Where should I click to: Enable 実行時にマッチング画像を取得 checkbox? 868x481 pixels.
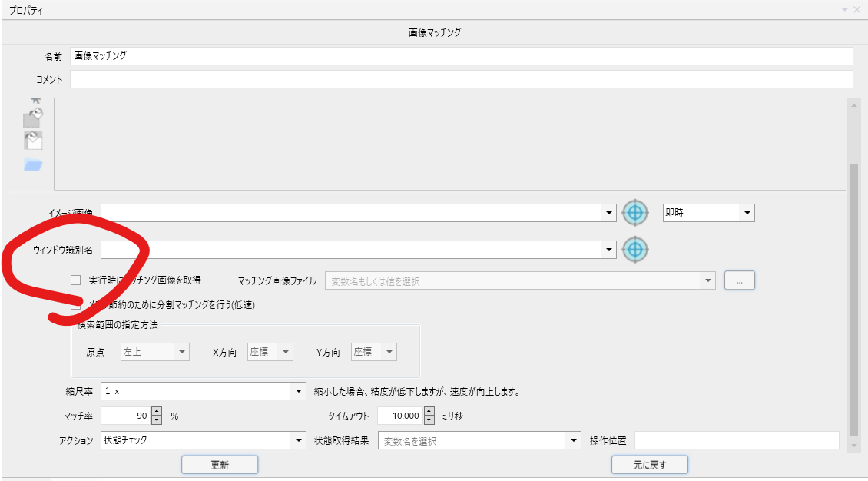(x=75, y=280)
